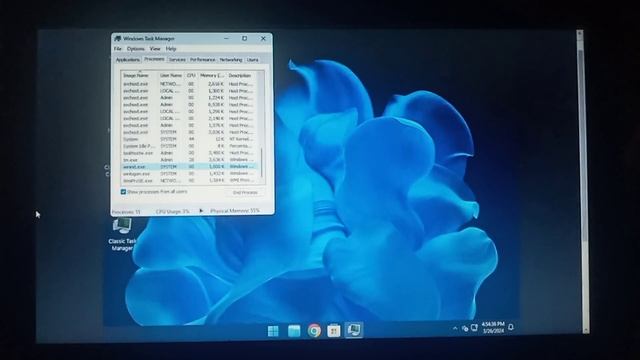
Task: Open network status tray icon
Action: [x=465, y=328]
